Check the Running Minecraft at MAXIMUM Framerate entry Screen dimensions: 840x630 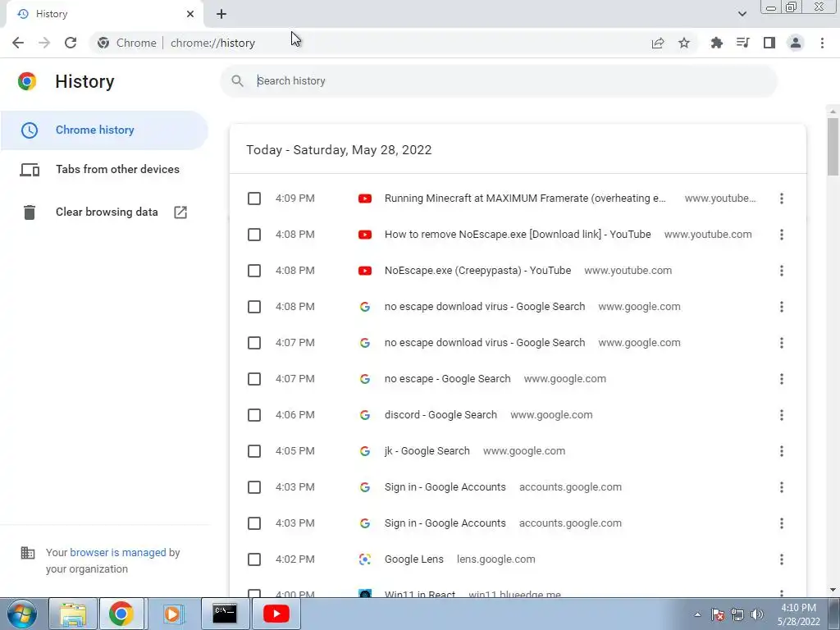[x=254, y=199]
